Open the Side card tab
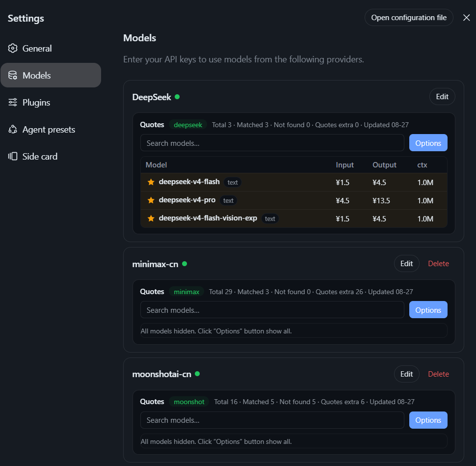 coord(51,157)
